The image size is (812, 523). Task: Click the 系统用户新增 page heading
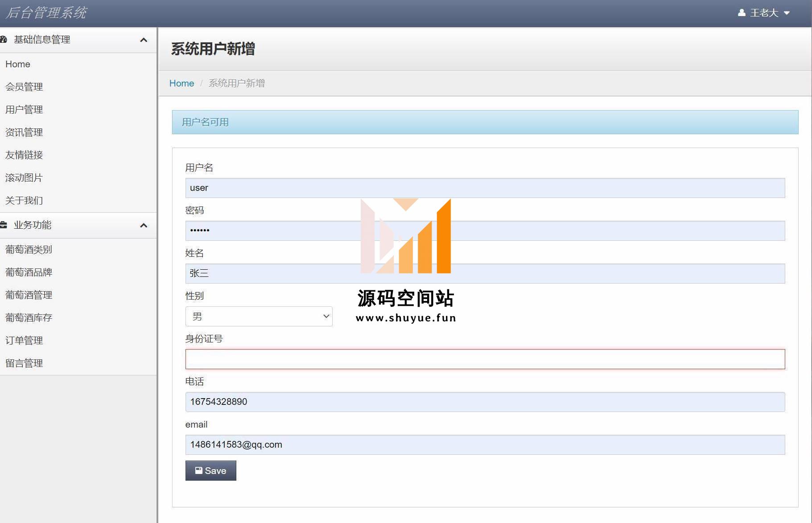tap(213, 49)
